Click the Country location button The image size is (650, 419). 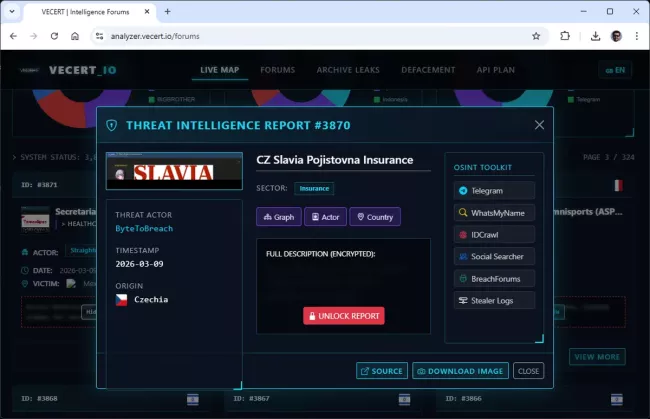(x=374, y=216)
